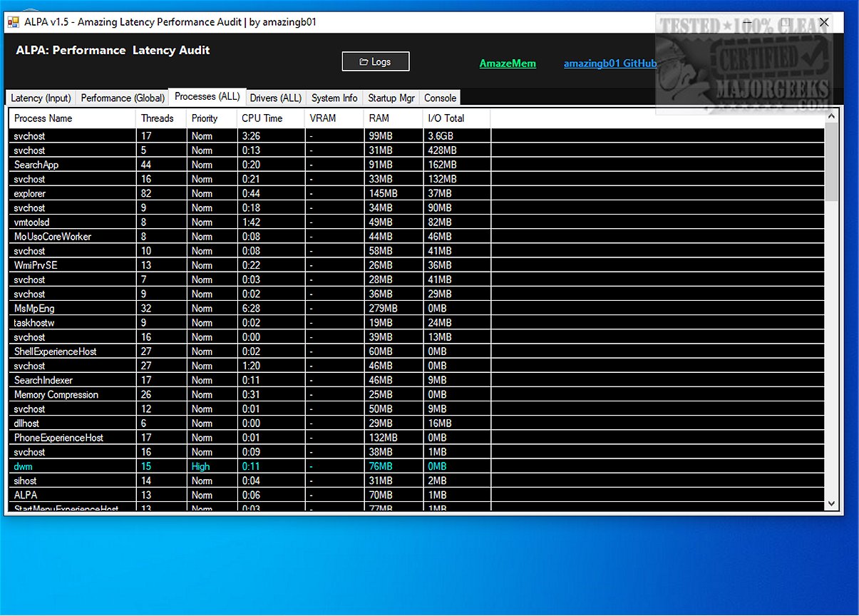The image size is (859, 616).
Task: Click the 70MB RAM value for ALPA
Action: coord(381,495)
